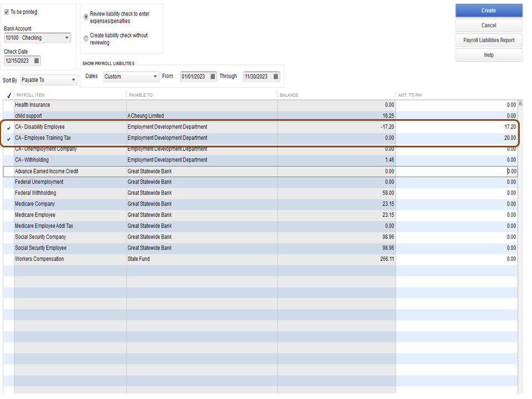Click the checkmark column header icon
The height and width of the screenshot is (399, 532).
8,95
